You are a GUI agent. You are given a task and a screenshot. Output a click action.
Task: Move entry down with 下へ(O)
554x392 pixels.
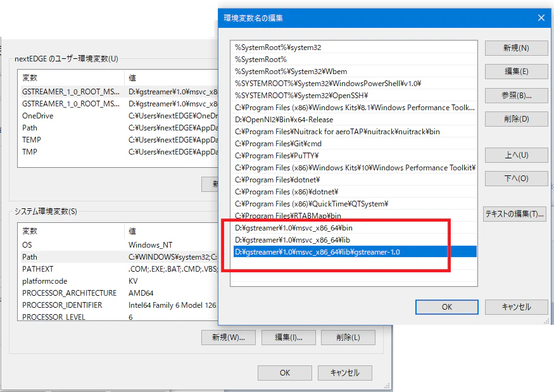click(x=516, y=179)
